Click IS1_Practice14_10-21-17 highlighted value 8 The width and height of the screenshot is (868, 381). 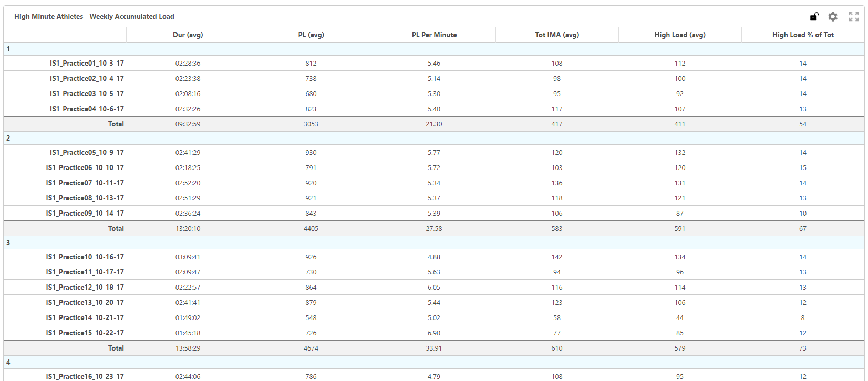click(803, 317)
